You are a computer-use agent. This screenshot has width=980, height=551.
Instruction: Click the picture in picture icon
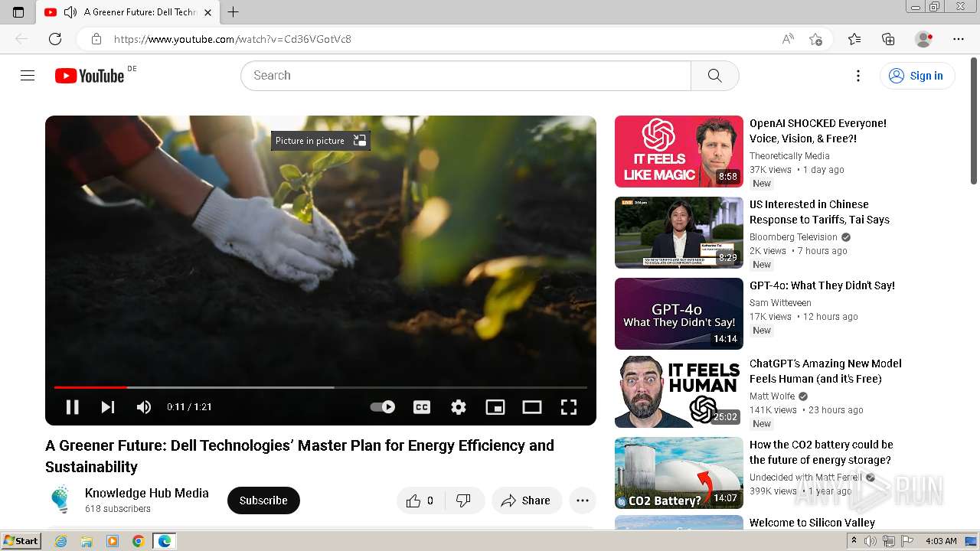(x=360, y=141)
